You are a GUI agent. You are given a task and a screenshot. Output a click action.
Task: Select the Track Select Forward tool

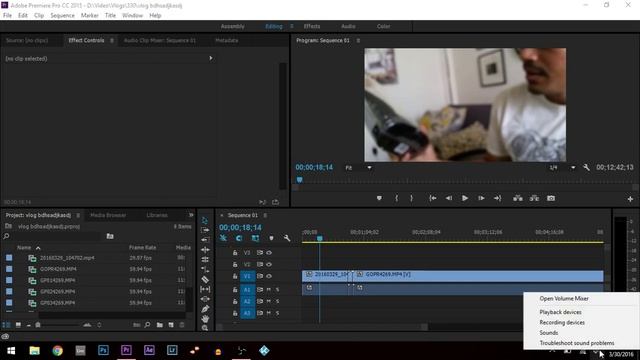205,230
